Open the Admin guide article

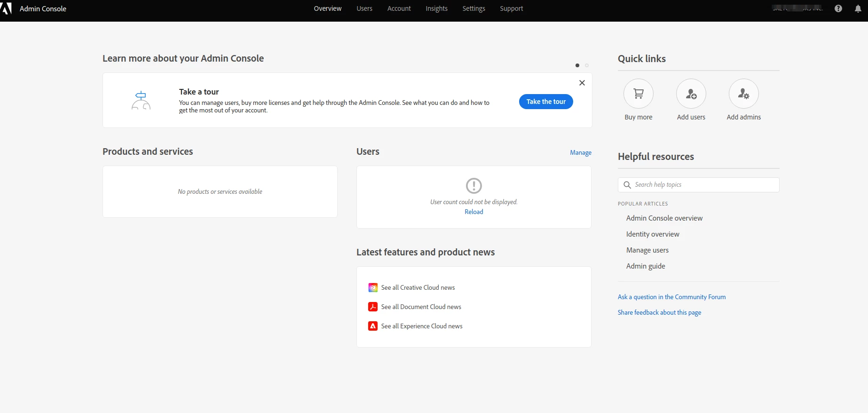coord(646,266)
